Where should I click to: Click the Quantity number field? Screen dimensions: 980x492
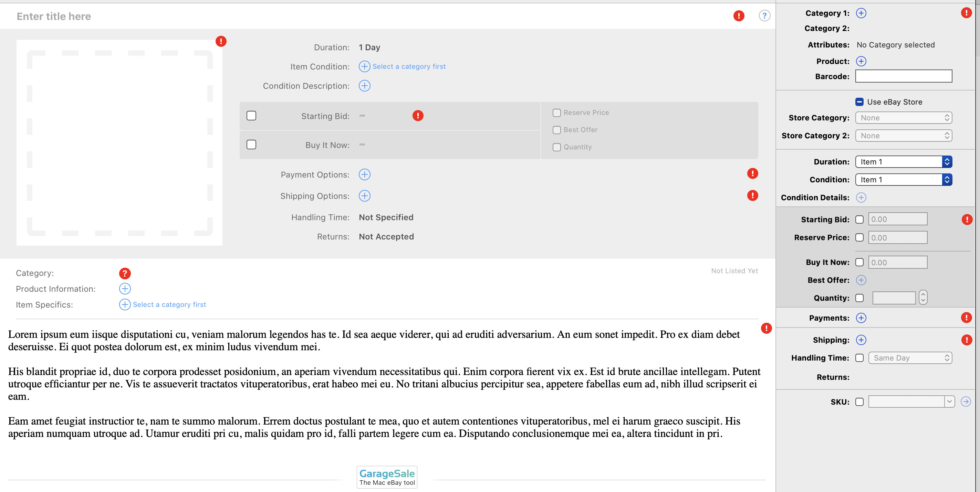click(x=894, y=298)
